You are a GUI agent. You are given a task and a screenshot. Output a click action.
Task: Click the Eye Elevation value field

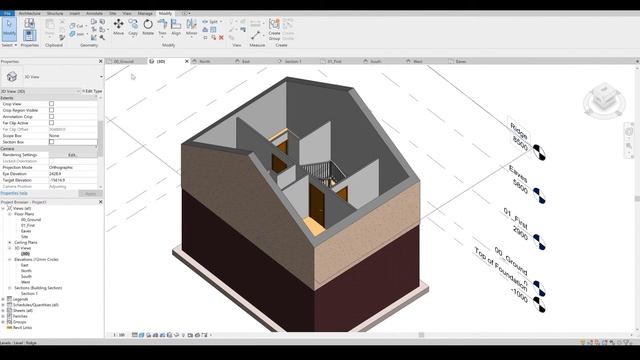click(x=73, y=173)
